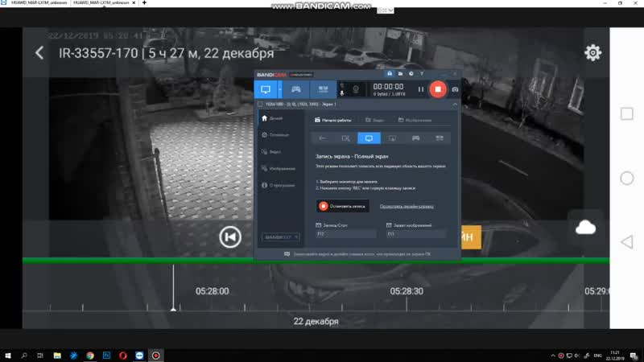The image size is (644, 362).
Task: Open the help question icon in Bandicam
Action: click(x=422, y=74)
